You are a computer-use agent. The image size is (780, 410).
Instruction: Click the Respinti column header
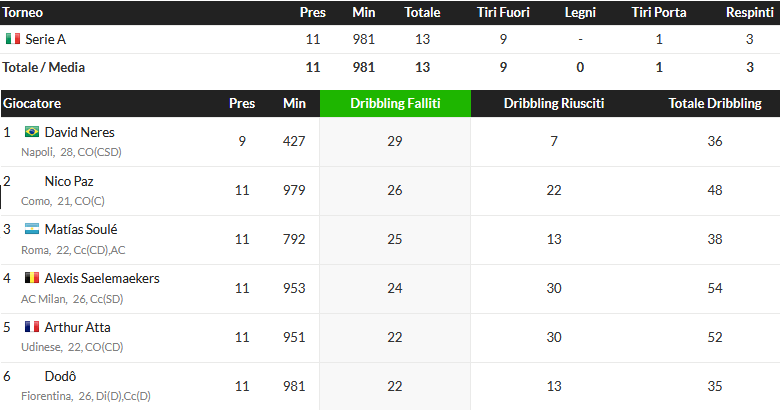[749, 12]
